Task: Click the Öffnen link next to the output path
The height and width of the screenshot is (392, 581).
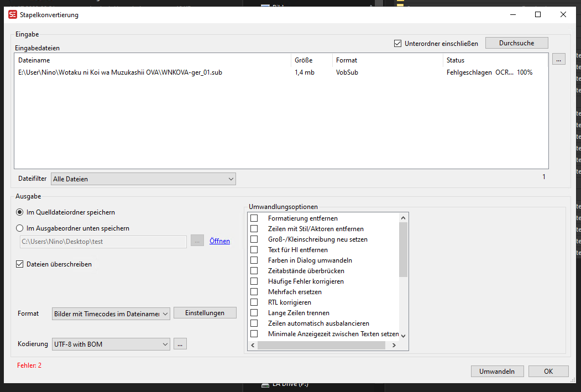Action: 219,241
